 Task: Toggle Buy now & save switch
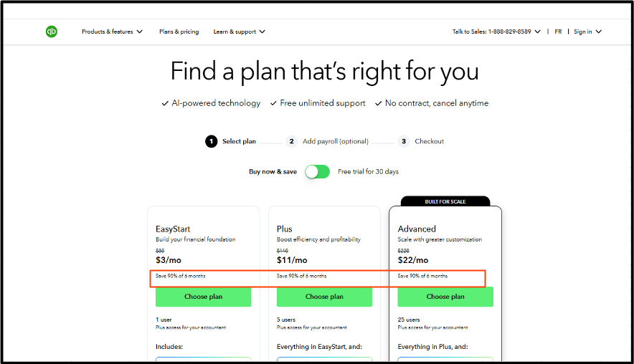[318, 172]
